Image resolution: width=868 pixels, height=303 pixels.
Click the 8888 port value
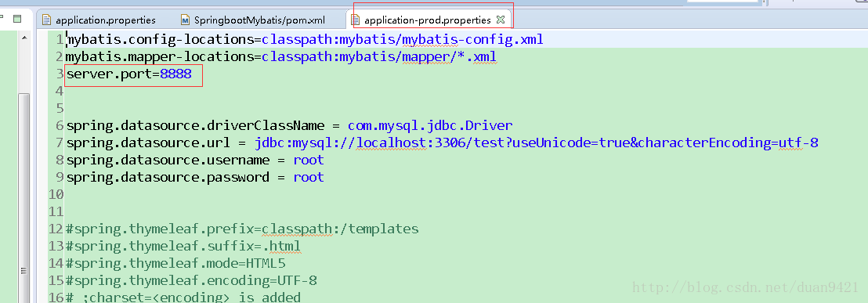point(175,74)
